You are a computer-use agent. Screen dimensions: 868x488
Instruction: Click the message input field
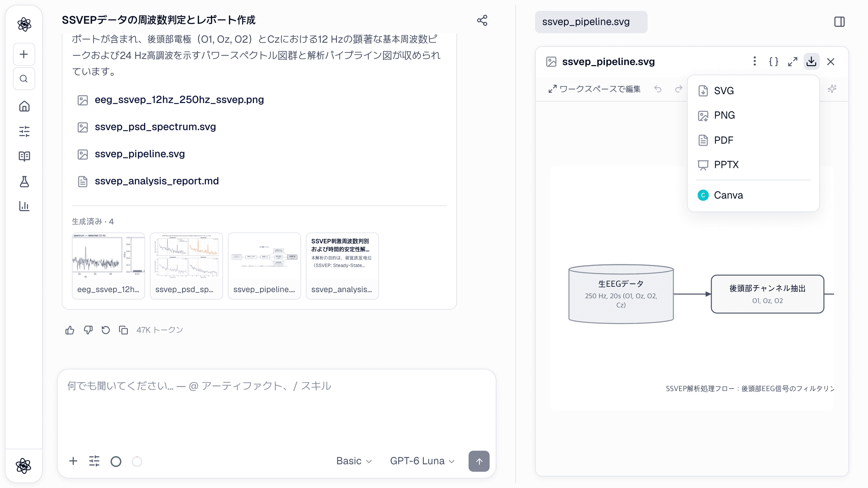coord(276,407)
